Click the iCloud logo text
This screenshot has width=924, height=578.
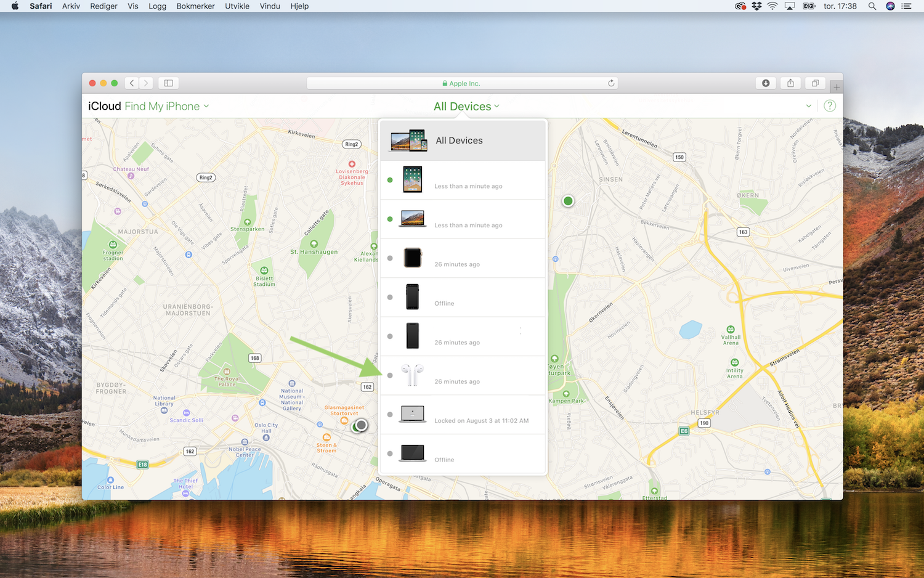coord(105,106)
